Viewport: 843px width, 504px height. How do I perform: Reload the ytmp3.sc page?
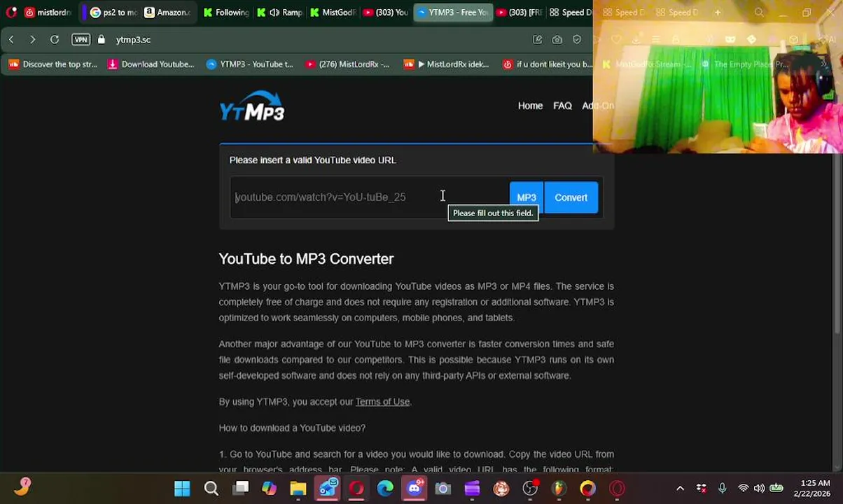coord(55,40)
